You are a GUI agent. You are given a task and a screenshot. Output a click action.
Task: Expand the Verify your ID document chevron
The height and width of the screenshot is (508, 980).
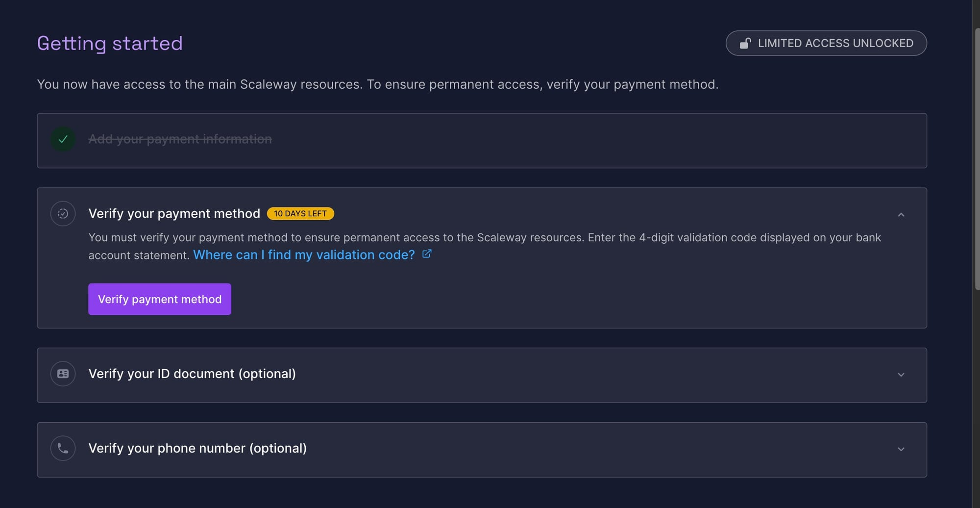pos(901,375)
